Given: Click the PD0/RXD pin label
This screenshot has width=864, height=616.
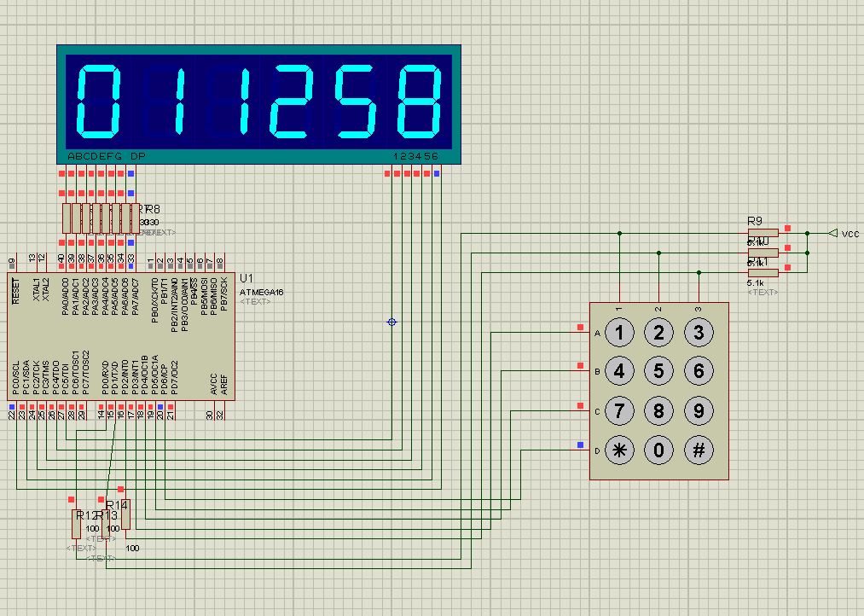Looking at the screenshot, I should tap(105, 377).
